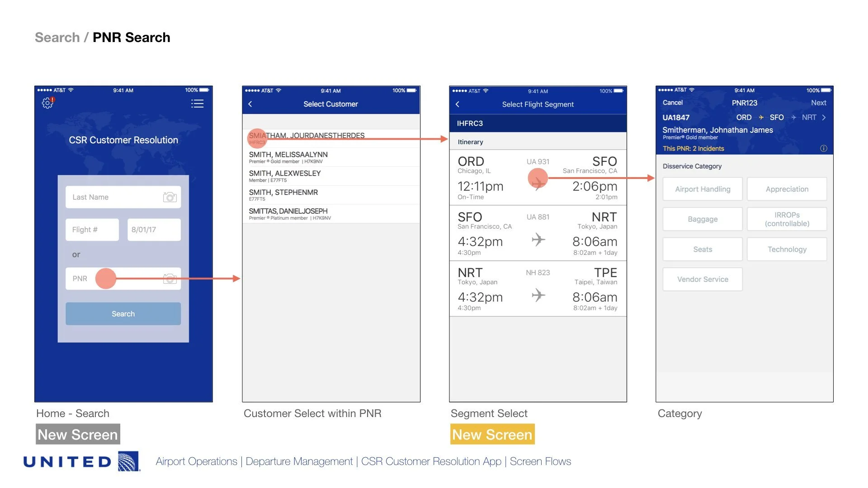Screen dimensions: 868x488
Task: Select Vendor Service category
Action: coord(702,279)
